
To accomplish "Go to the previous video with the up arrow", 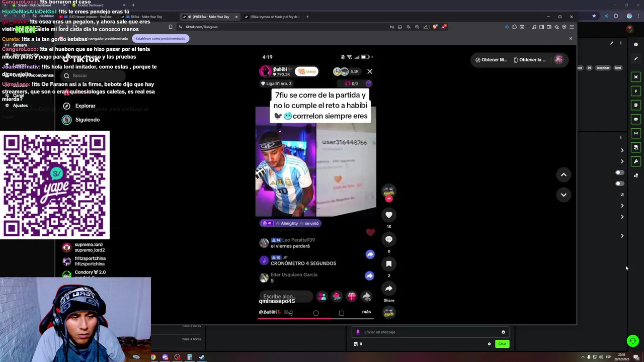I will [x=563, y=174].
